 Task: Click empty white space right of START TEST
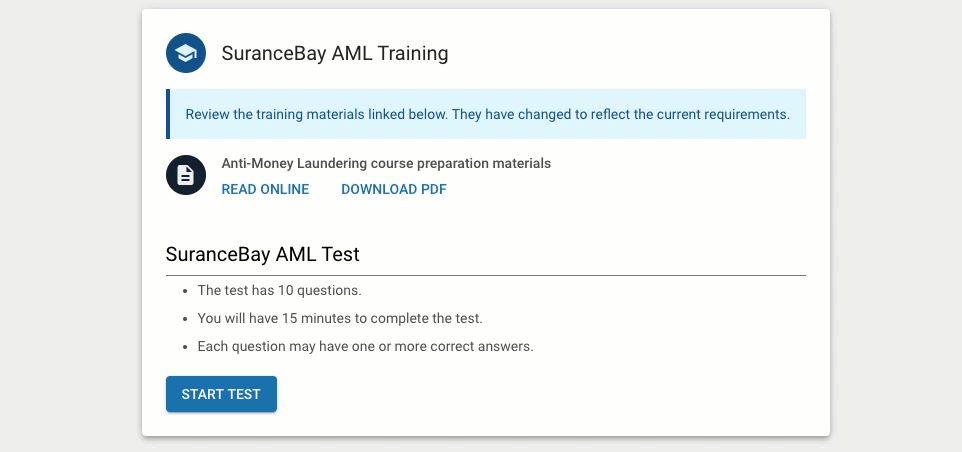(x=540, y=394)
